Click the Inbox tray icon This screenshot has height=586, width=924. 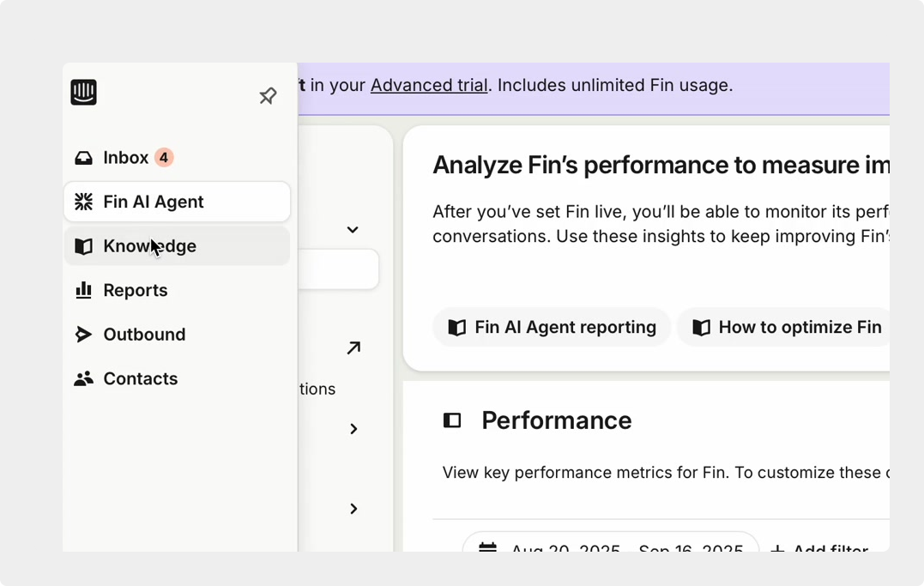tap(83, 158)
